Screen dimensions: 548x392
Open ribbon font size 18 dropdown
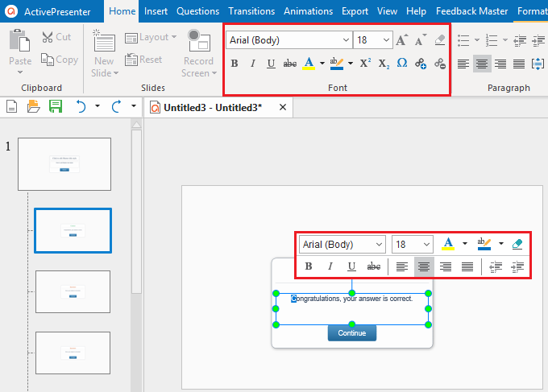pos(386,40)
